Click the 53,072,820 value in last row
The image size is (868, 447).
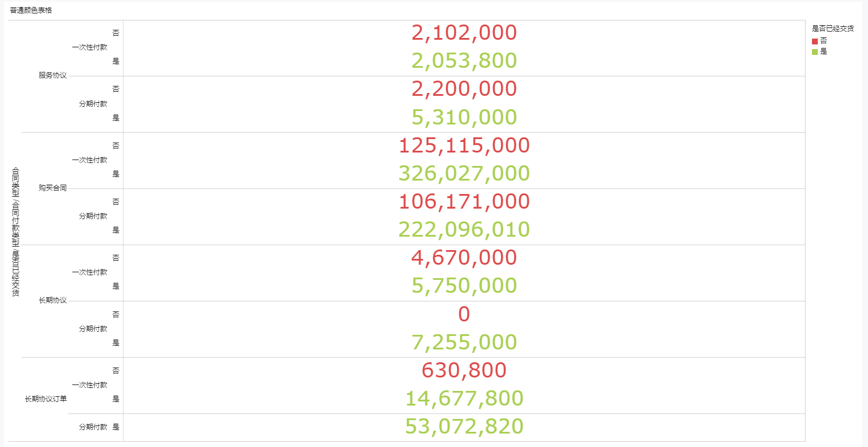point(464,427)
